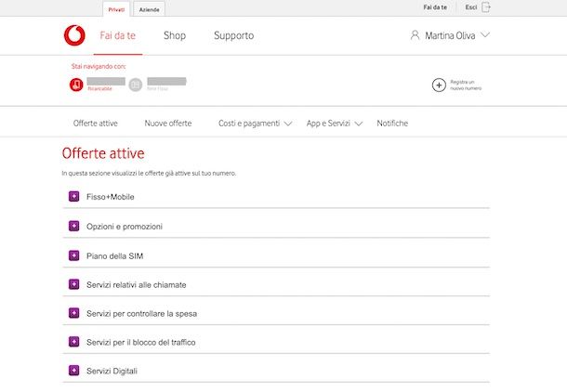
Task: Expand Piano della SIM with its purple plus
Action: click(x=73, y=255)
